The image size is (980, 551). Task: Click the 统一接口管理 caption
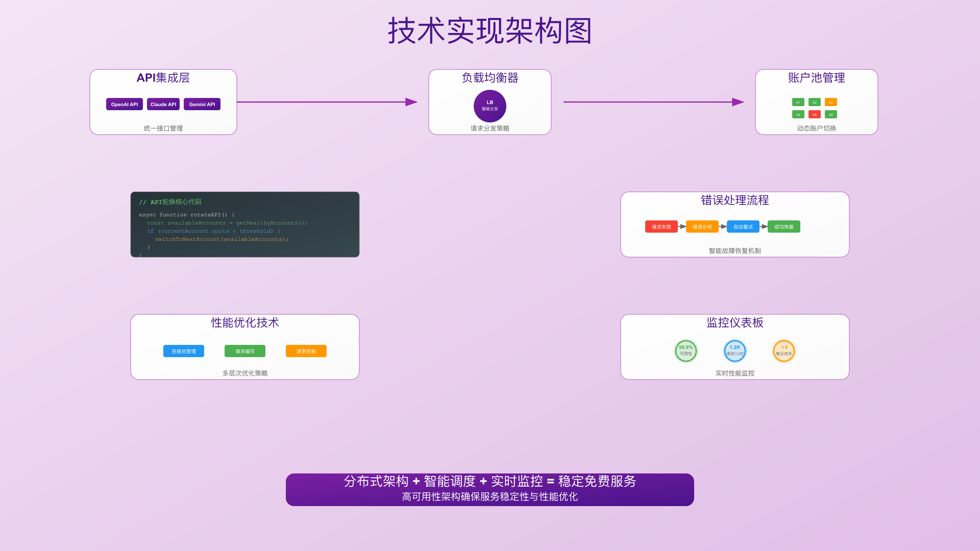[x=163, y=128]
